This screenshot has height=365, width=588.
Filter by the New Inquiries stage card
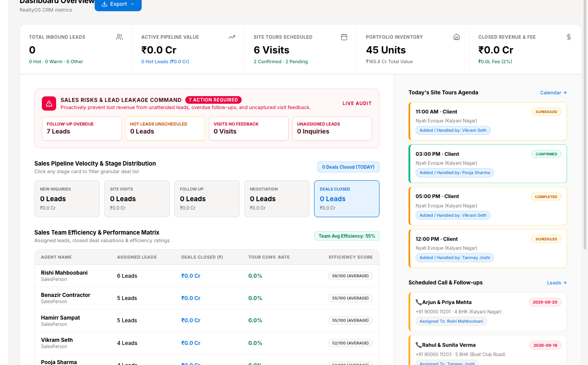tap(67, 199)
